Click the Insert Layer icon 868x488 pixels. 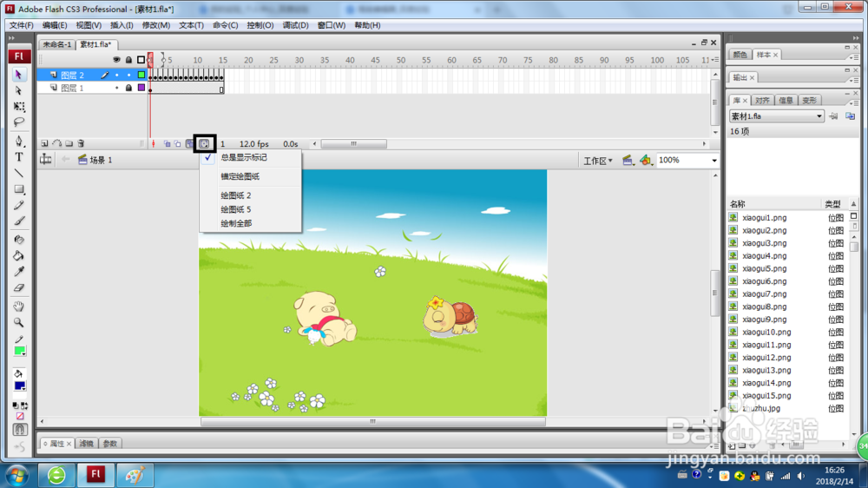tap(44, 143)
